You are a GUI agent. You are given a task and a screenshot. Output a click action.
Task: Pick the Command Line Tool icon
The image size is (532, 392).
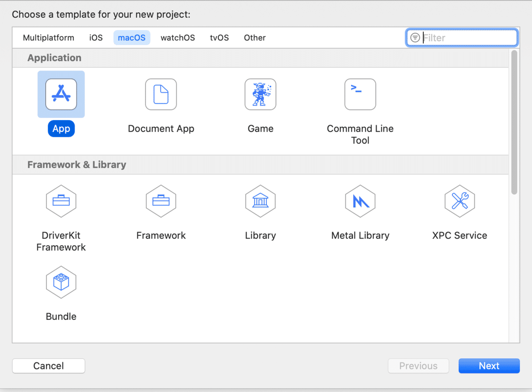(360, 94)
